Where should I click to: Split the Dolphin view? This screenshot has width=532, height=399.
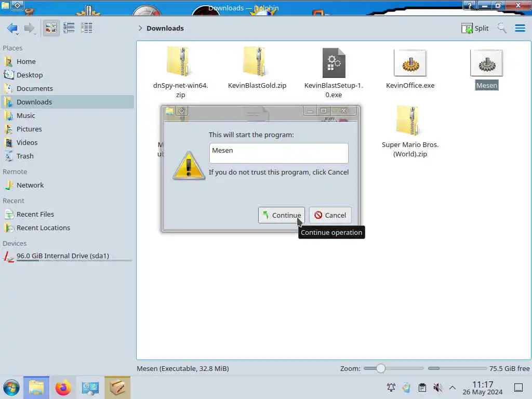(475, 28)
